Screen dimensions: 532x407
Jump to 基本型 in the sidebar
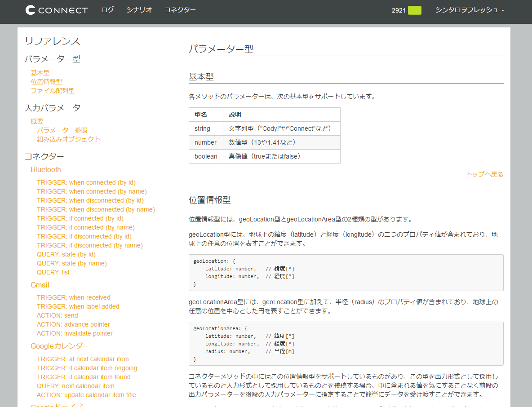coord(40,72)
